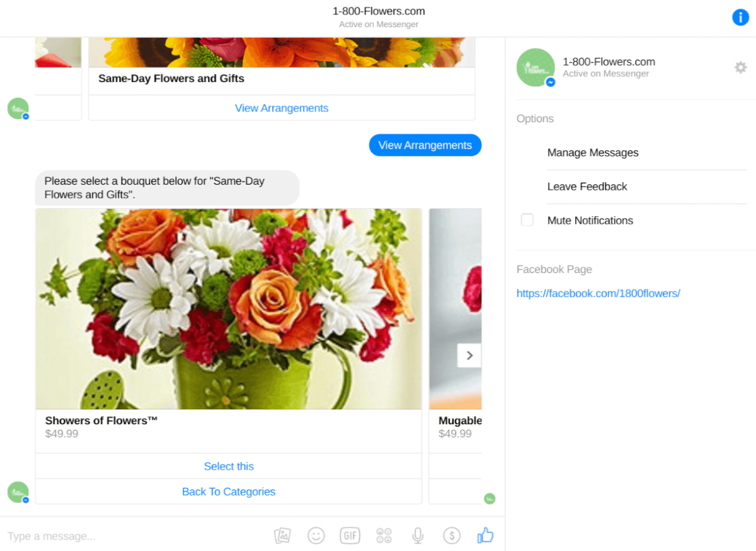This screenshot has height=551, width=756.
Task: Open the facebook.com/1800flowers link
Action: (x=598, y=293)
